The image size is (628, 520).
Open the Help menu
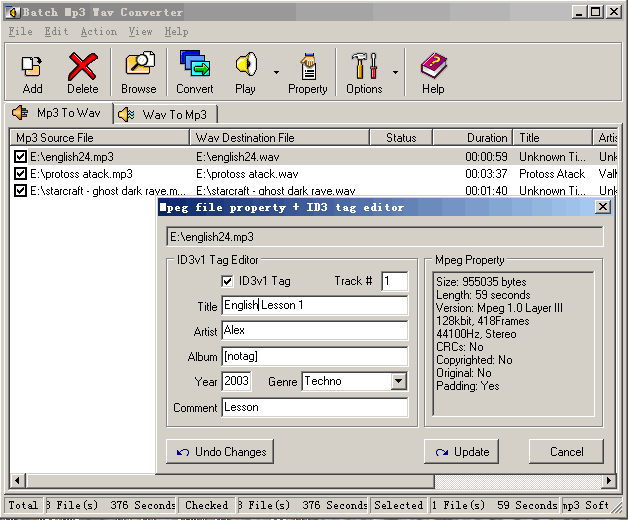(177, 31)
